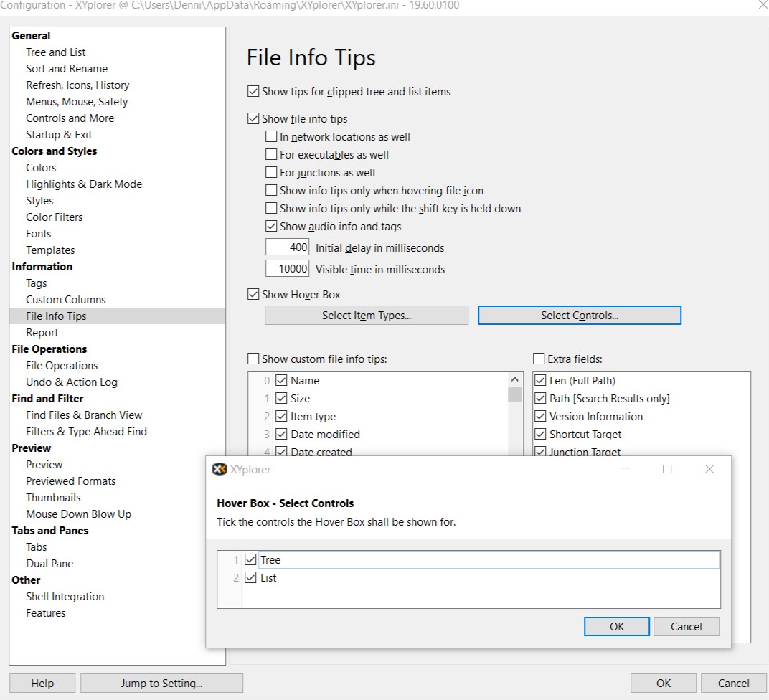The height and width of the screenshot is (700, 769).
Task: Disable "Show file info tips"
Action: point(253,118)
